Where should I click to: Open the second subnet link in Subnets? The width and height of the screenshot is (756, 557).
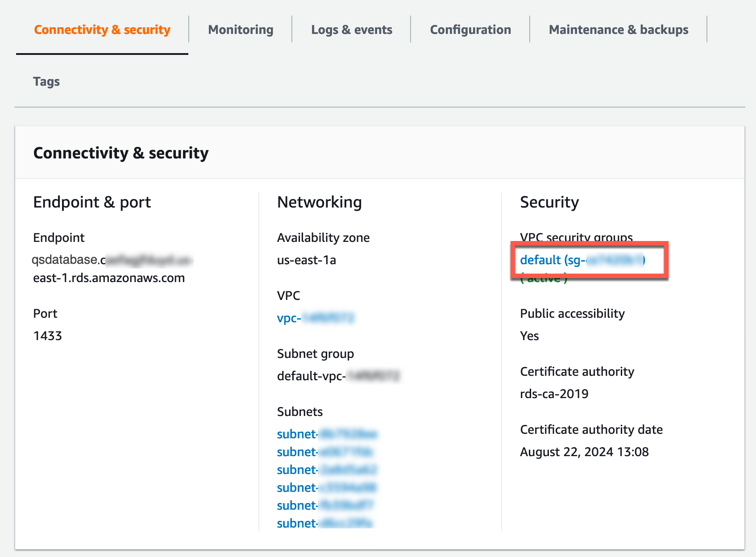click(x=324, y=452)
